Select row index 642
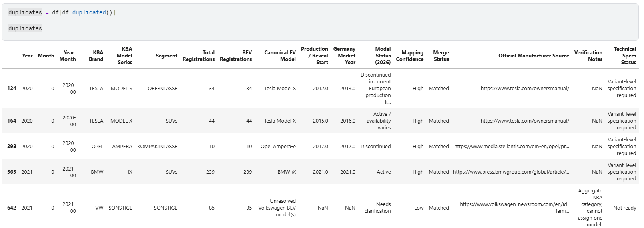Image resolution: width=644 pixels, height=228 pixels. [12, 208]
